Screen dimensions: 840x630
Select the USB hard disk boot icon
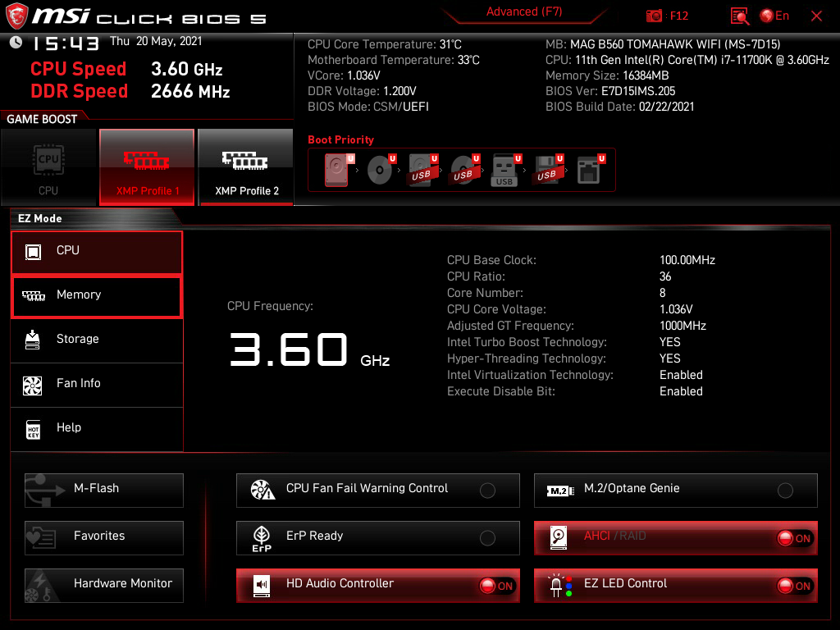423,170
